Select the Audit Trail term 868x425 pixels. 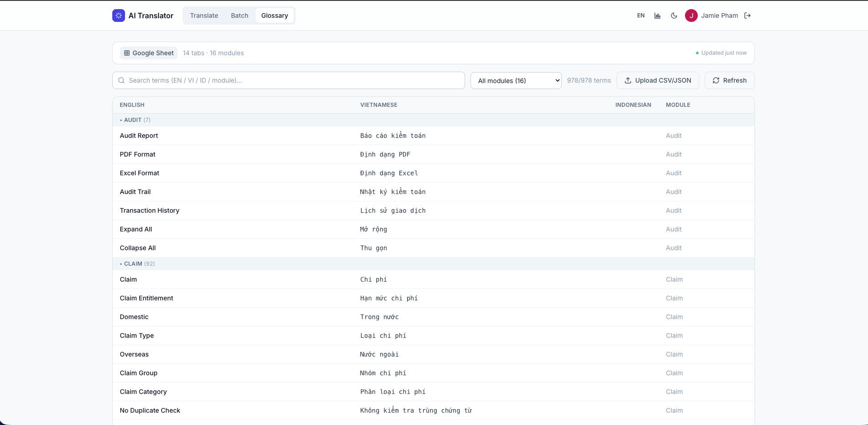136,192
